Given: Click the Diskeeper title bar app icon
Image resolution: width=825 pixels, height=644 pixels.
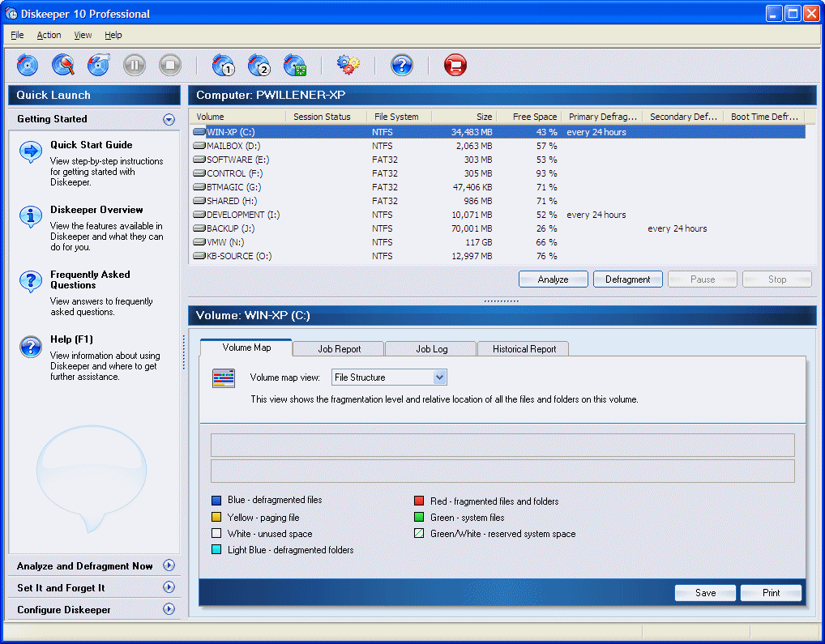Looking at the screenshot, I should pos(11,14).
